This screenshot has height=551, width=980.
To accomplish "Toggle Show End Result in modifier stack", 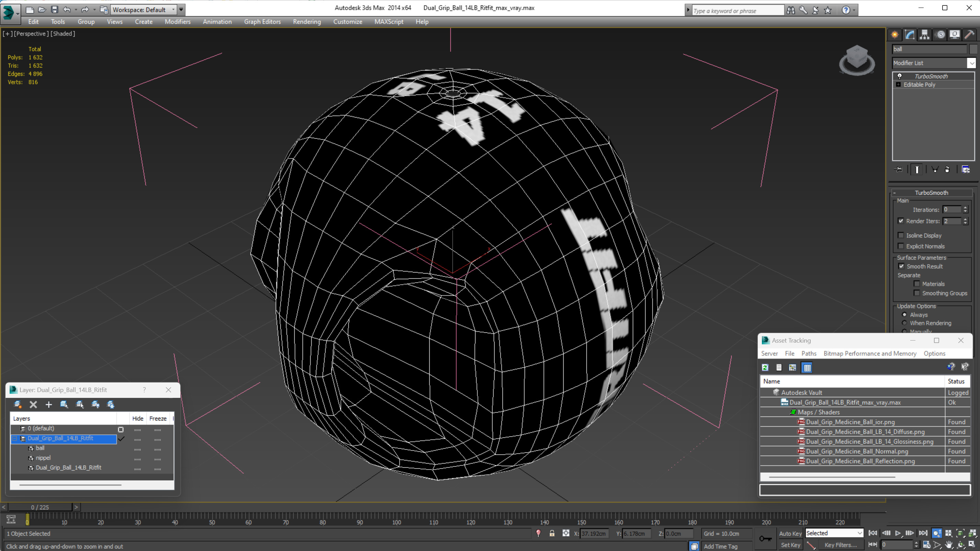I will click(x=917, y=170).
